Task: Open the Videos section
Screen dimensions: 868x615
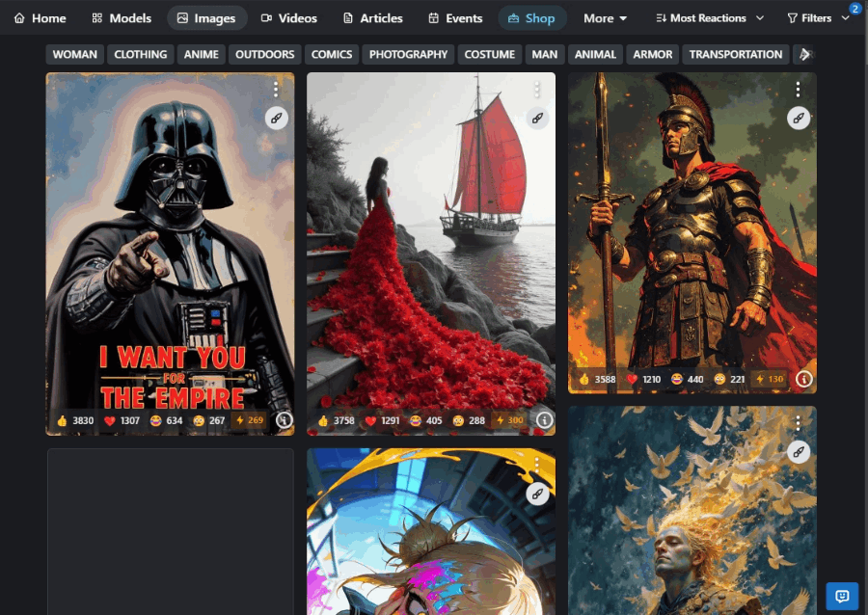Action: click(x=289, y=18)
